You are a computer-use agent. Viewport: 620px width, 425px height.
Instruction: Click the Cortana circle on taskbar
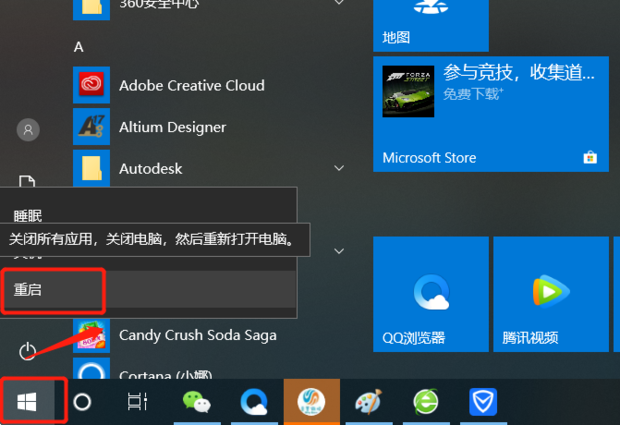coord(82,402)
